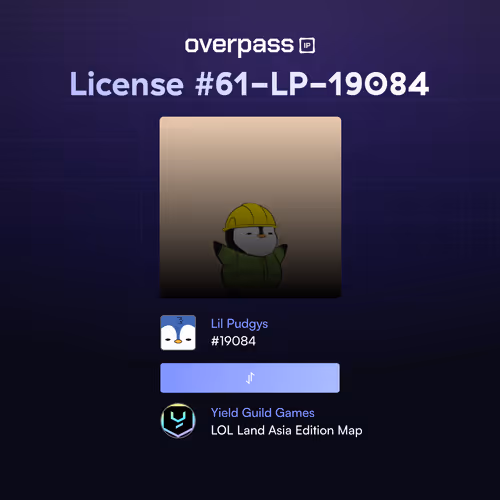Click the penguin's orange beak
The height and width of the screenshot is (500, 500).
(262, 236)
